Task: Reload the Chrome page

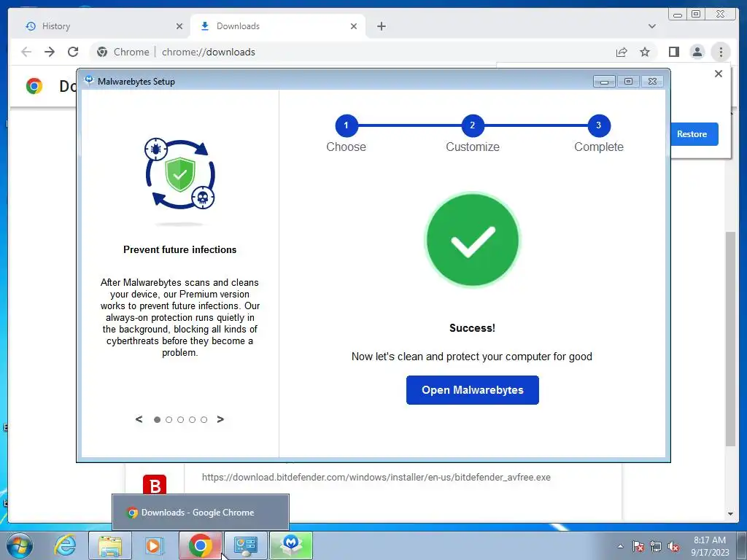Action: (x=73, y=52)
